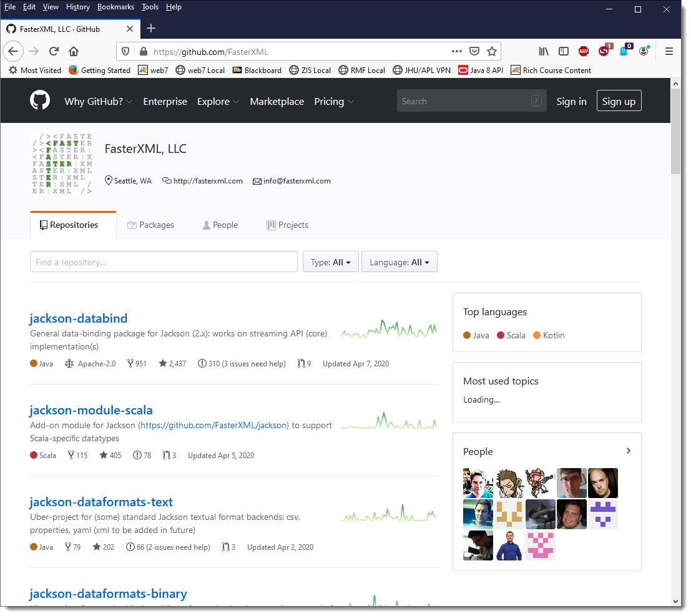
Task: Open the browser home icon
Action: click(74, 52)
